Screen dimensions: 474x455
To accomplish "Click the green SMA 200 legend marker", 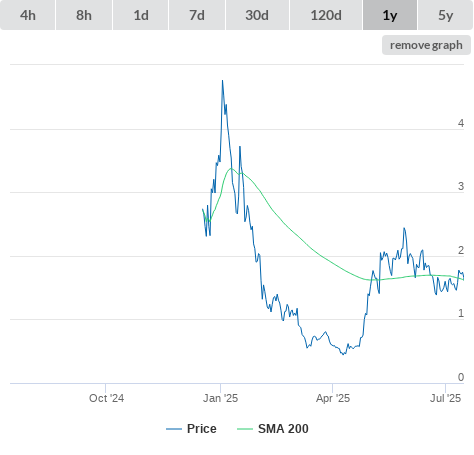I will [245, 429].
